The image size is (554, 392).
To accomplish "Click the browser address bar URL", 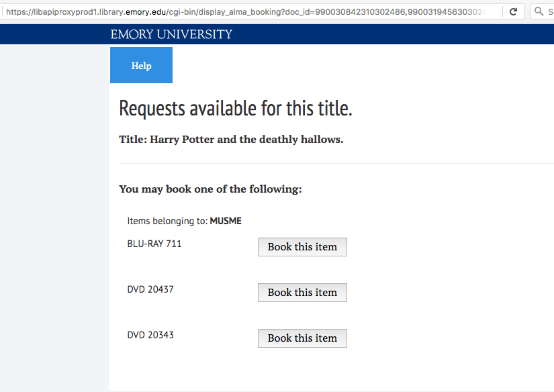I will (x=246, y=12).
